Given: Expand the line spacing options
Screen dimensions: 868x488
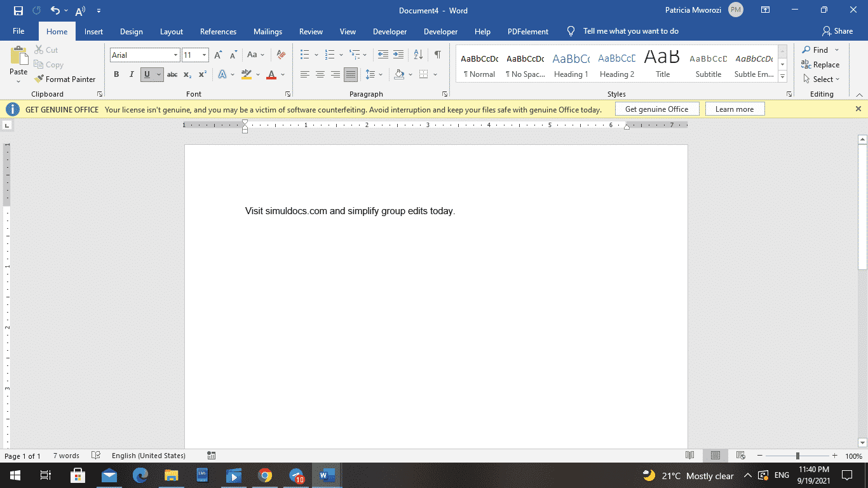Looking at the screenshot, I should point(380,74).
